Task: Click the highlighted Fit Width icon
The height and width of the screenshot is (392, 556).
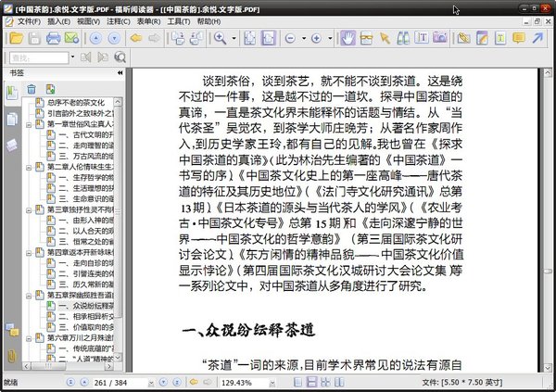Action: coord(268,38)
